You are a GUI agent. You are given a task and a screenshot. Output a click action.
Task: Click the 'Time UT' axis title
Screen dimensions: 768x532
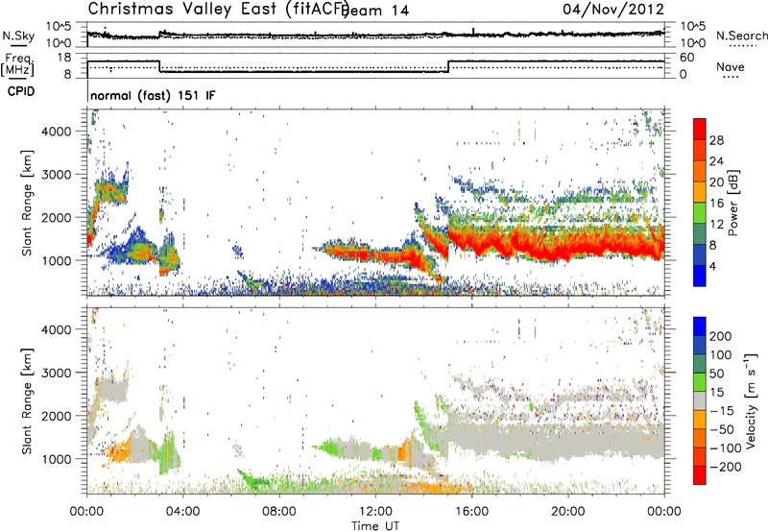pos(375,526)
